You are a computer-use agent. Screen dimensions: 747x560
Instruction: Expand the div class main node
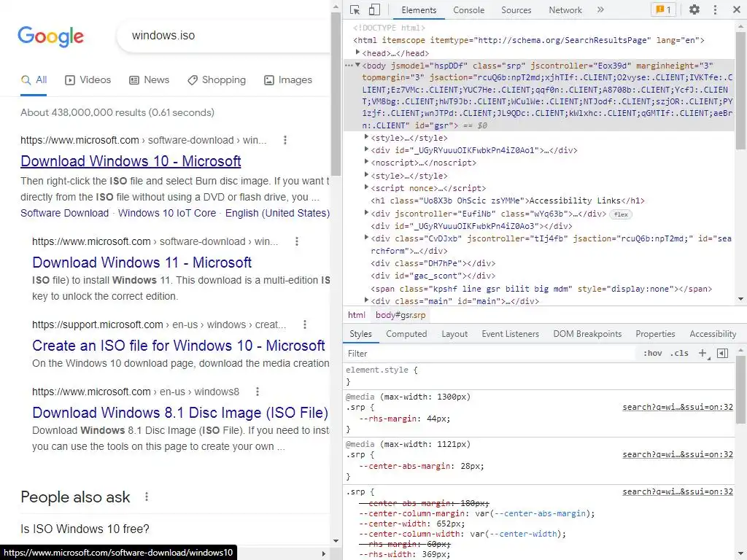[366, 300]
